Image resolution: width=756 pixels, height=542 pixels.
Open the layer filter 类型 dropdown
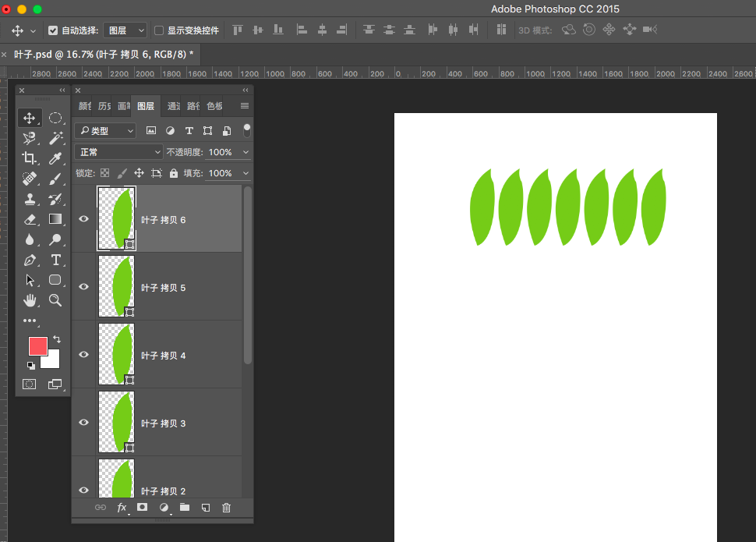(105, 131)
